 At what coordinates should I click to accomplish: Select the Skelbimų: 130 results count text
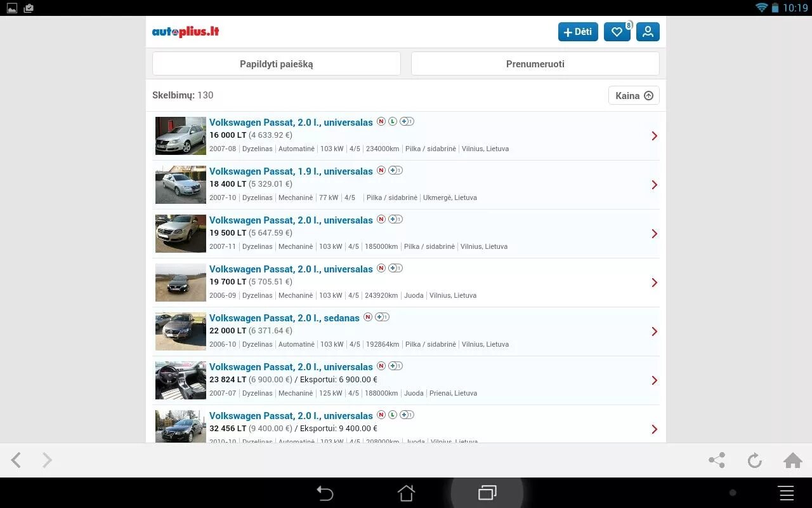[183, 95]
